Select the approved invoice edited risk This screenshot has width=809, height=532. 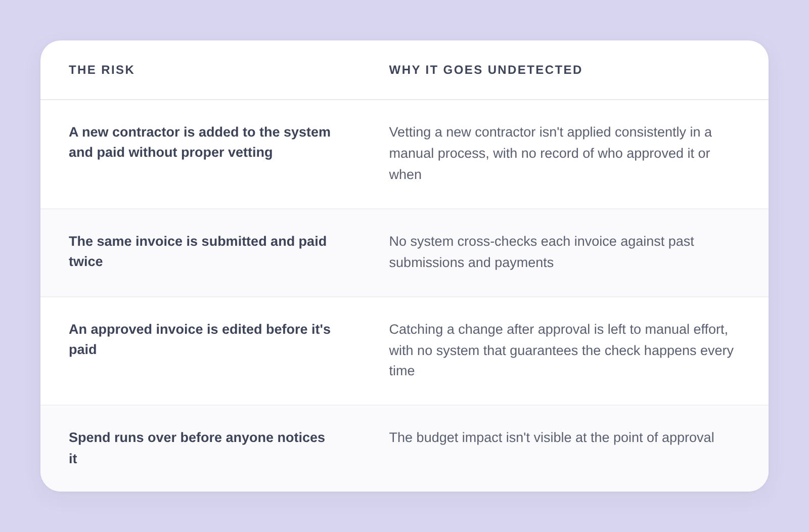coord(200,339)
